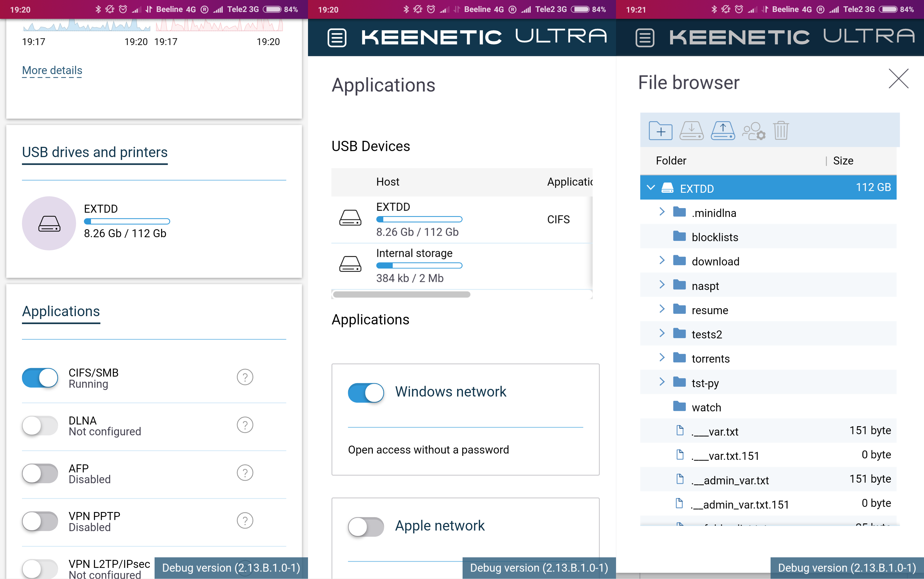Follow the More details link
This screenshot has height=579, width=924.
point(52,70)
